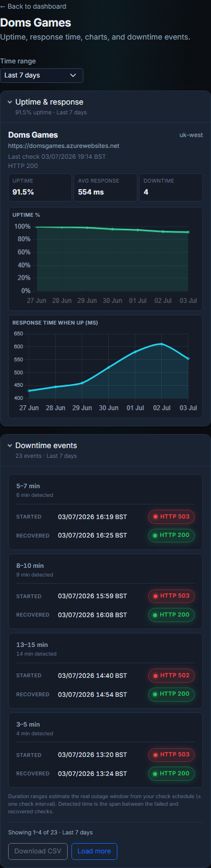Click the recovered time 03/07/2026 13:24 BST

[x=93, y=773]
